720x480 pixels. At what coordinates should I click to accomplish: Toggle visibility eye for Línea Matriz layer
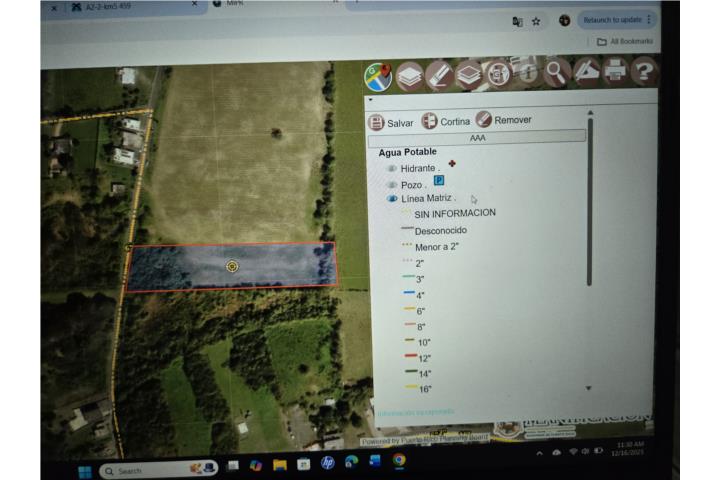point(392,199)
